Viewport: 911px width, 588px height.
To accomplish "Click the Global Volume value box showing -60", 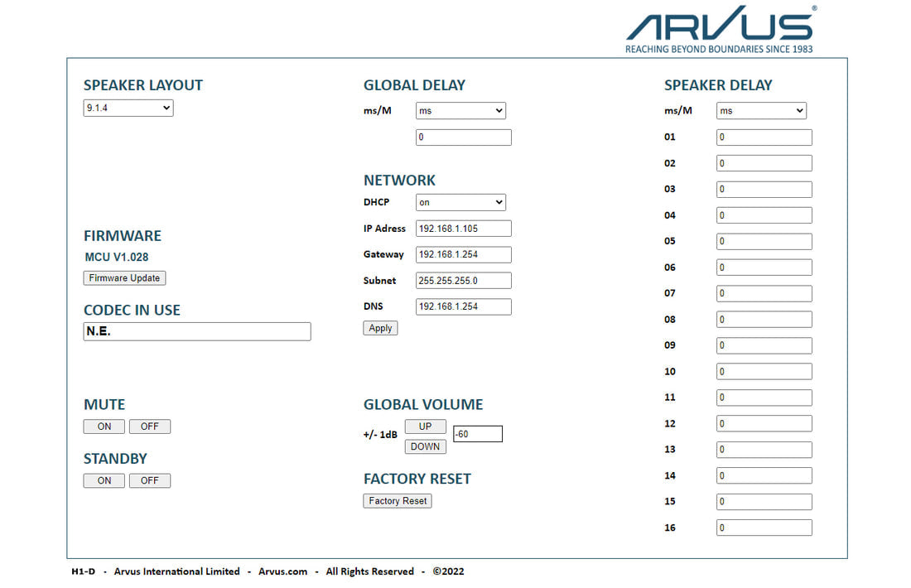I will [477, 433].
